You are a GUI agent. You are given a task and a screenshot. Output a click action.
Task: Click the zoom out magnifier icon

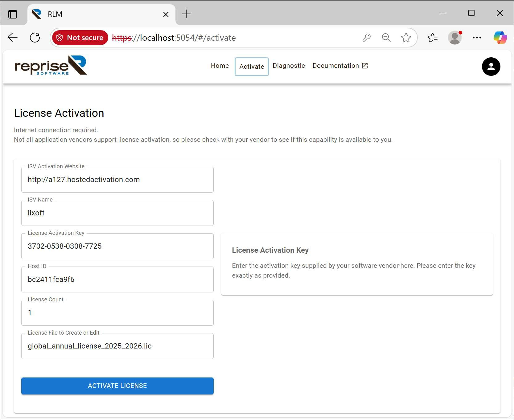tap(386, 38)
